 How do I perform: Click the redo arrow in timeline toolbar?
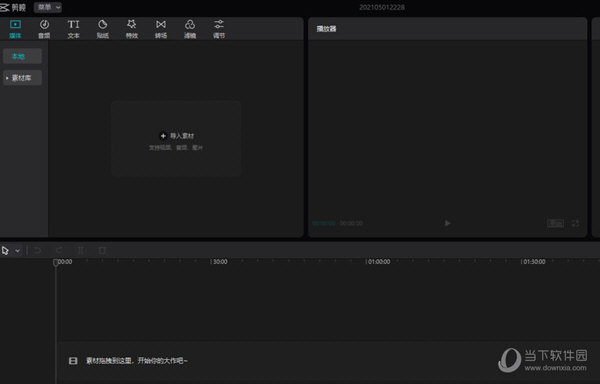click(59, 251)
